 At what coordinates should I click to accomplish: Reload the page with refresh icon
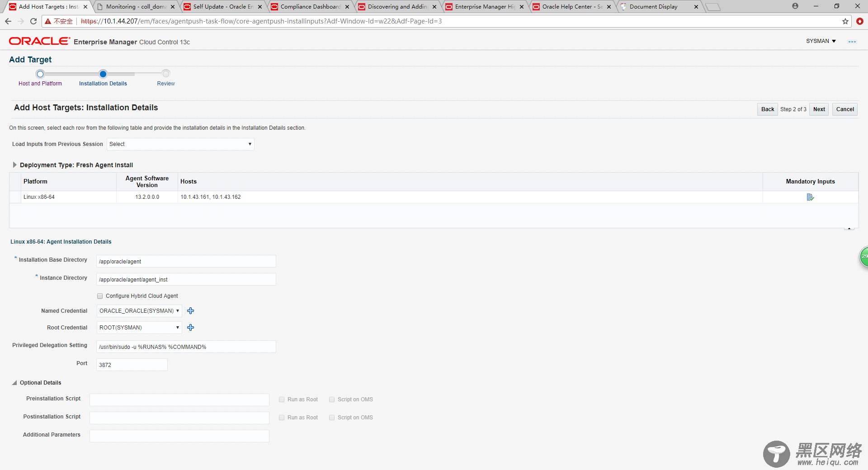pos(33,21)
